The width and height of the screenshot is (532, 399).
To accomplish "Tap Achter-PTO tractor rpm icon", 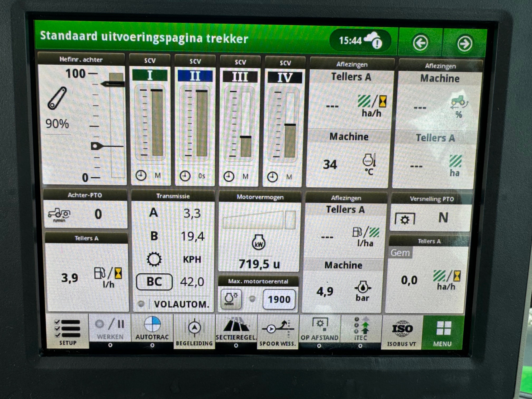I will pyautogui.click(x=59, y=215).
